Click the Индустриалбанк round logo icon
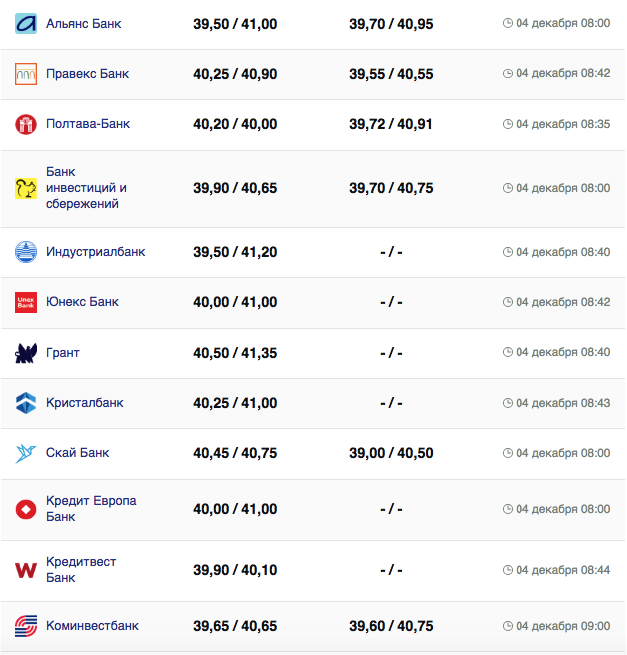 pos(26,252)
